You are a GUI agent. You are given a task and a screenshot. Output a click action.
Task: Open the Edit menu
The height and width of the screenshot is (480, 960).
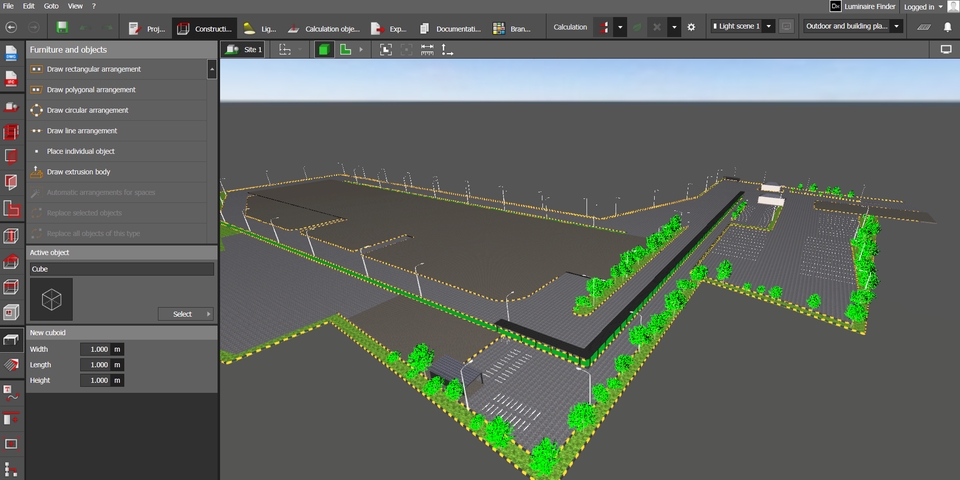pos(28,6)
